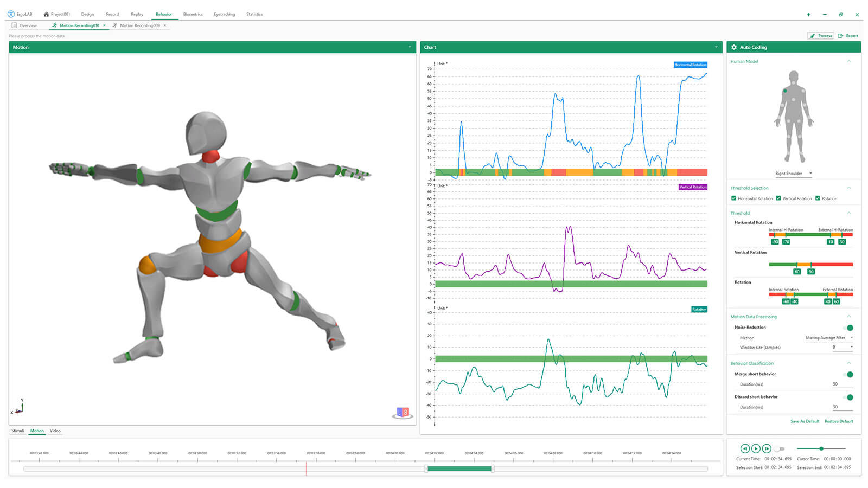
Task: Open the Behavior menu
Action: point(164,14)
